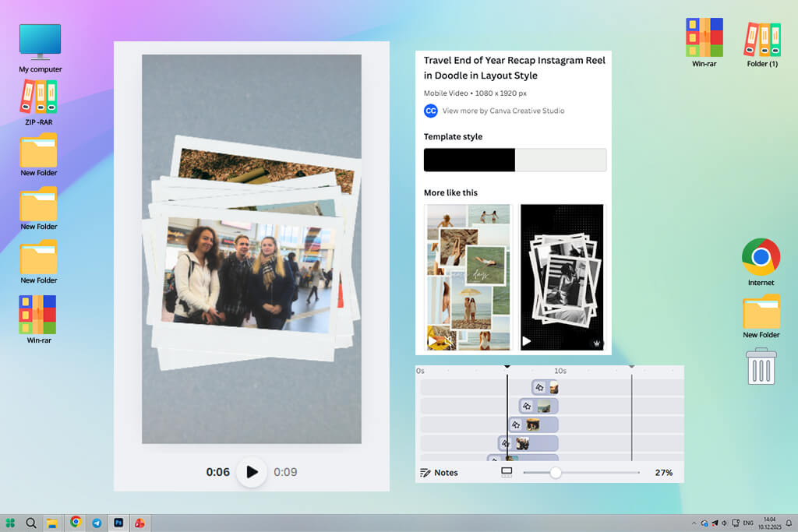Image resolution: width=798 pixels, height=532 pixels.
Task: Click the playhead marker on the timeline ruler
Action: (x=507, y=366)
